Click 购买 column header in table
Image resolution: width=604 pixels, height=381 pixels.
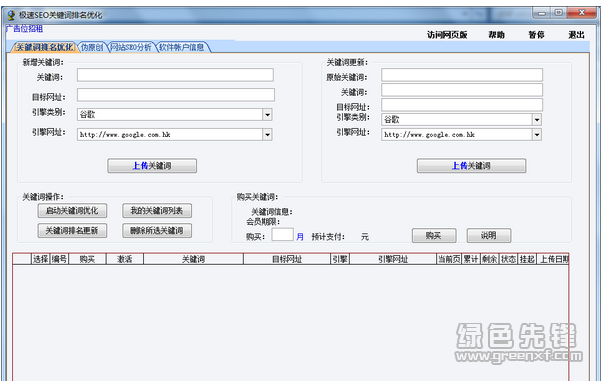pos(87,259)
